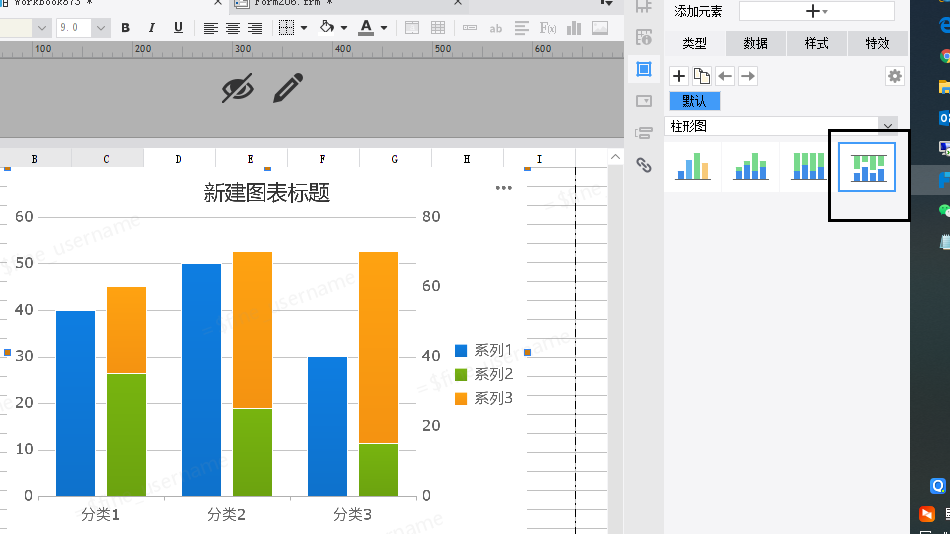Center align the cell text
The width and height of the screenshot is (950, 534).
click(233, 28)
